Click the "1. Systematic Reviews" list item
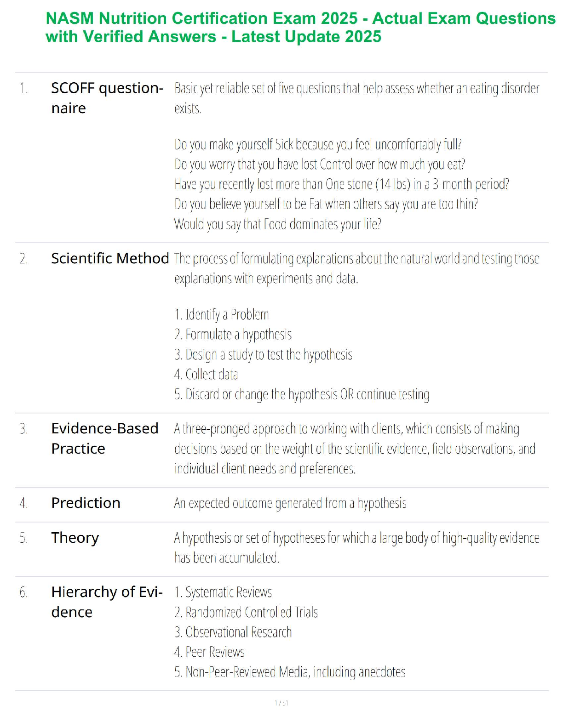This screenshot has height=728, width=563. point(223,592)
